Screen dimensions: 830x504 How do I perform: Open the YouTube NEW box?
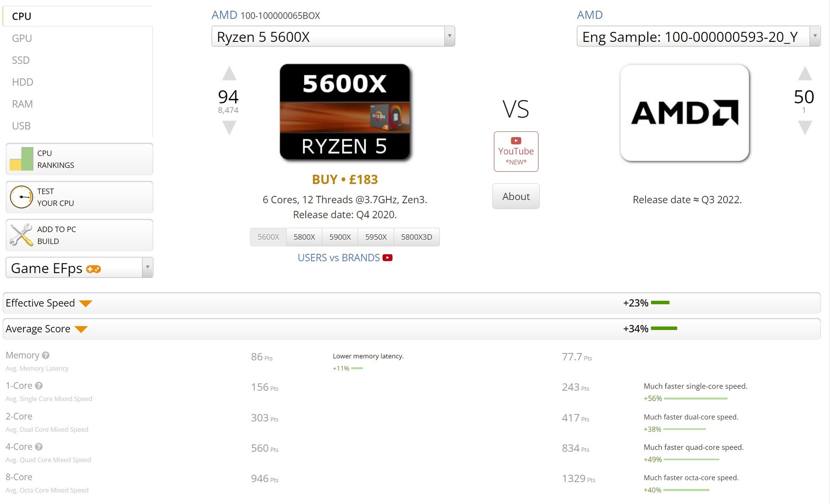coord(516,151)
